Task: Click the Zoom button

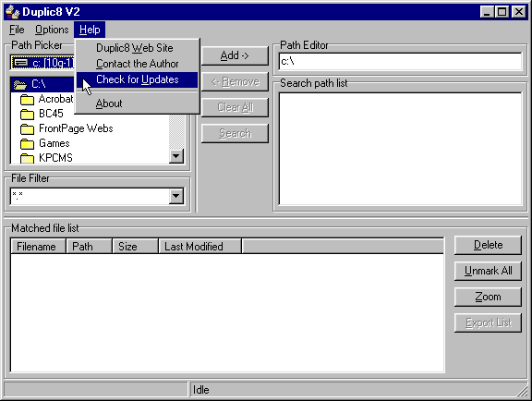Action: pos(488,297)
